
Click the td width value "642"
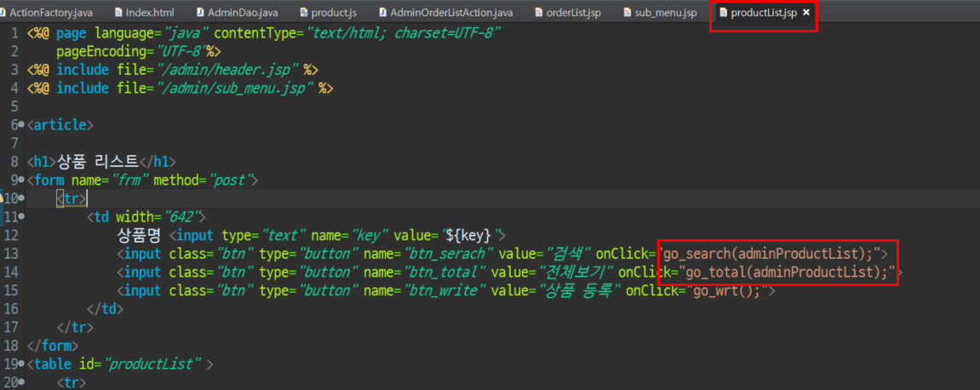point(182,217)
